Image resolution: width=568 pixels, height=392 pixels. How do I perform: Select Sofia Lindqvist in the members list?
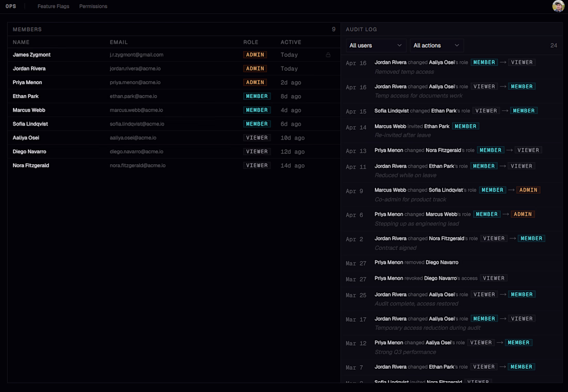pyautogui.click(x=30, y=124)
